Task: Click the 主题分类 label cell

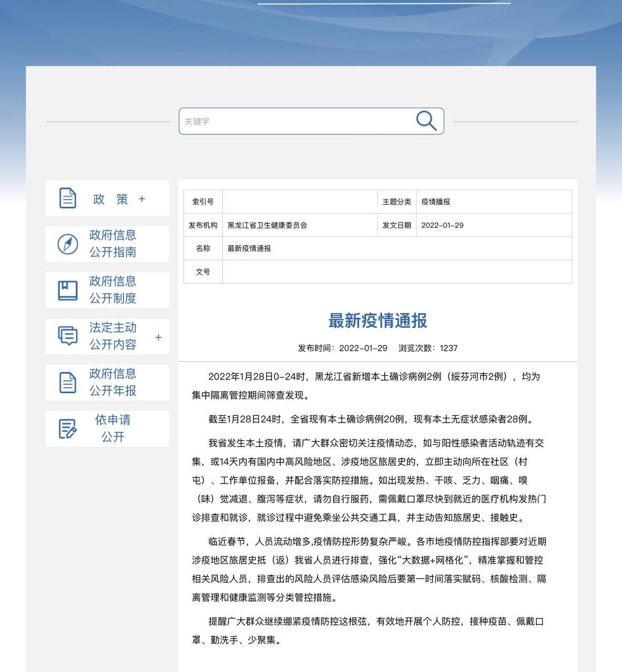Action: coord(397,202)
